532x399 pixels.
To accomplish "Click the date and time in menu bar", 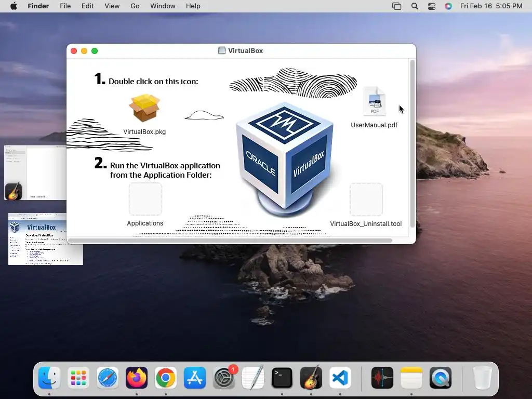I will [x=491, y=6].
